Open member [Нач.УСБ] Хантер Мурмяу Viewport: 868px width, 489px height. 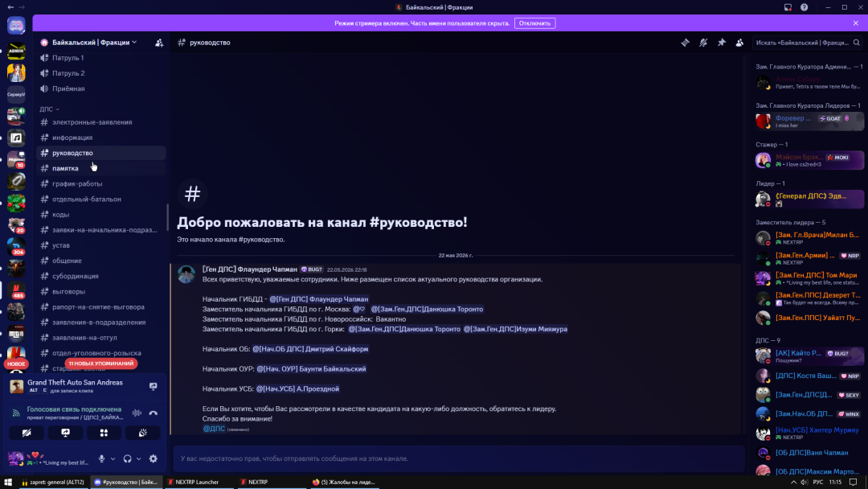[x=809, y=433]
